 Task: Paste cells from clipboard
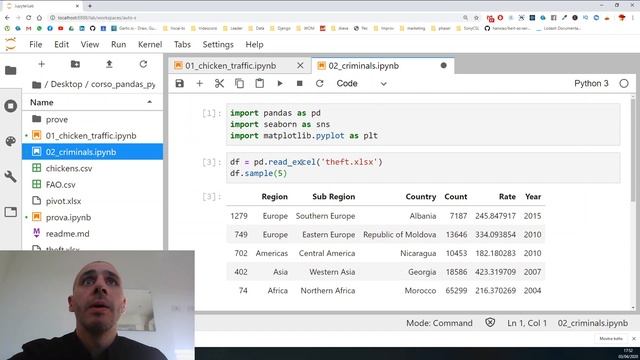coord(259,83)
